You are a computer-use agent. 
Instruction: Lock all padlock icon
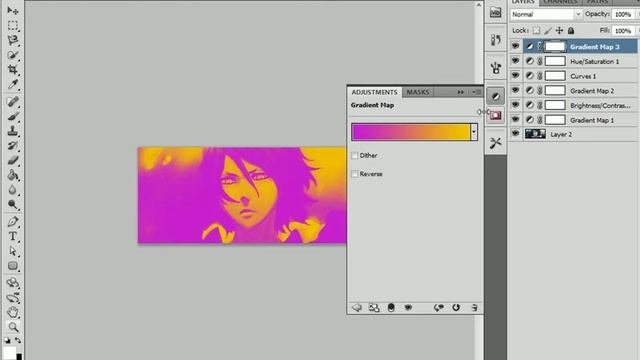571,31
